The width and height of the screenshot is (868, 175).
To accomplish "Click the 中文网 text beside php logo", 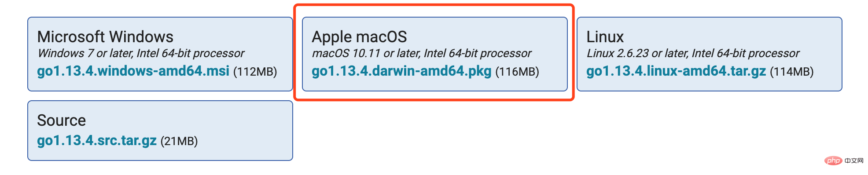I will click(854, 161).
